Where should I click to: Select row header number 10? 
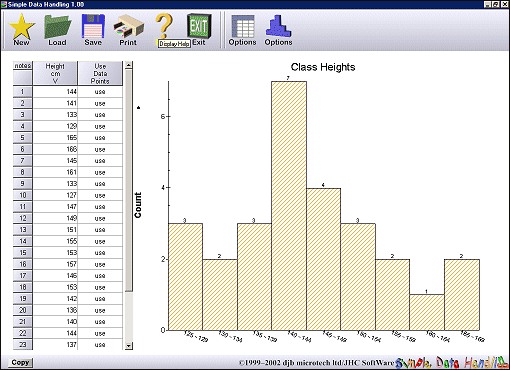[x=23, y=195]
